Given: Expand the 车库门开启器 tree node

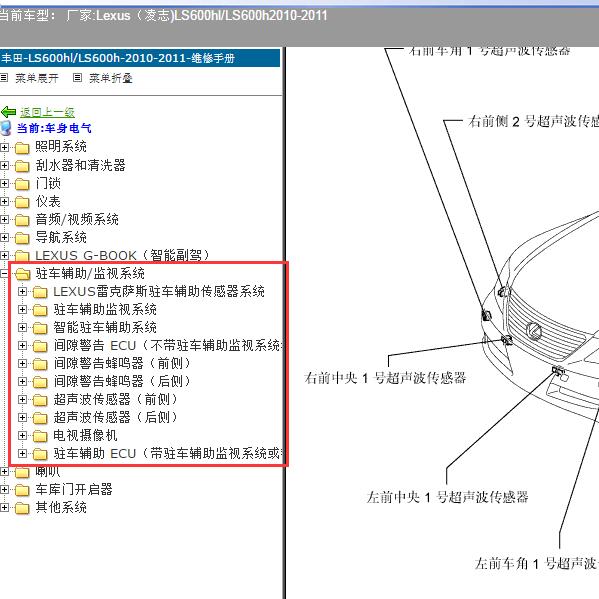Looking at the screenshot, I should point(4,489).
